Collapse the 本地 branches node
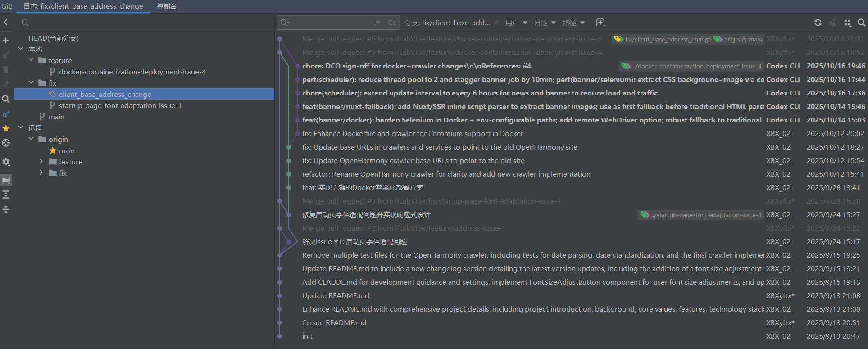Image resolution: width=868 pixels, height=349 pixels. (21, 49)
